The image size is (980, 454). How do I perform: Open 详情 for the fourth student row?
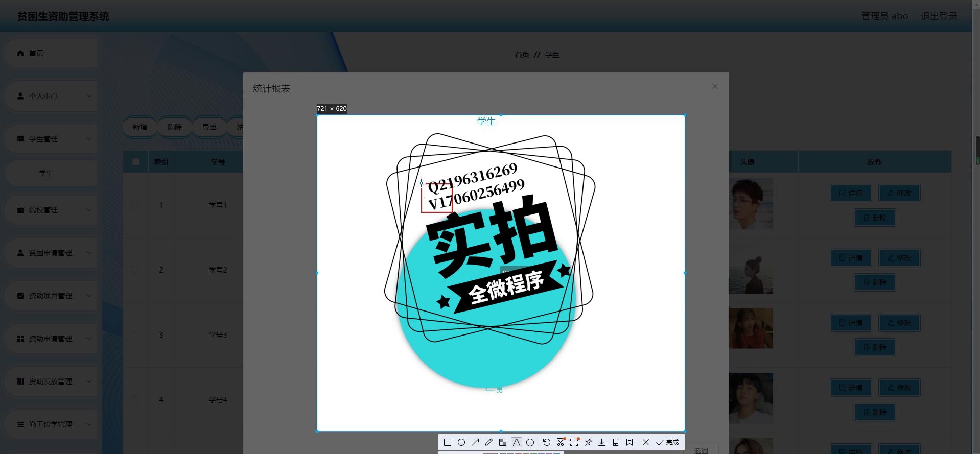pos(851,388)
